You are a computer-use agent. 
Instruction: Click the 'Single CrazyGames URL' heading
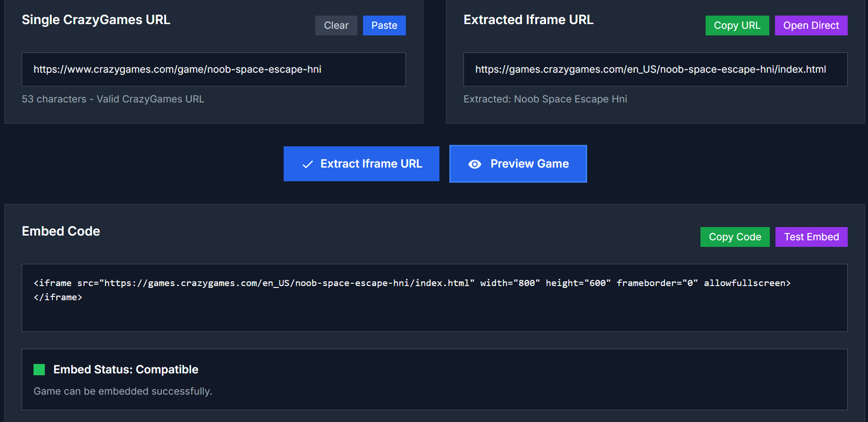[96, 20]
